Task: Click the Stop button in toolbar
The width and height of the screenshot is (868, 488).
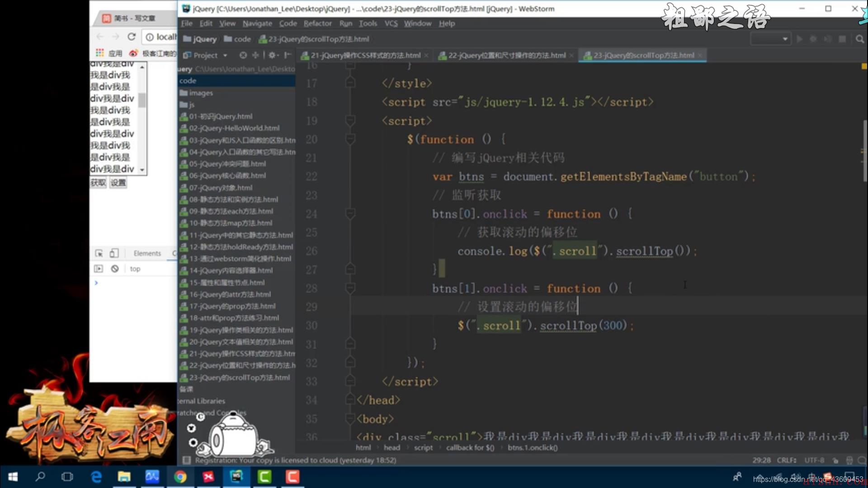Action: [842, 39]
